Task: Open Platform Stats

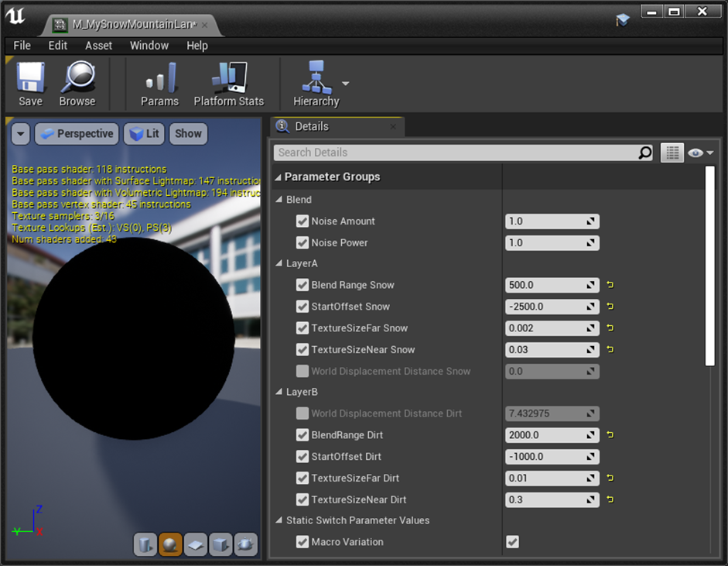Action: [228, 84]
